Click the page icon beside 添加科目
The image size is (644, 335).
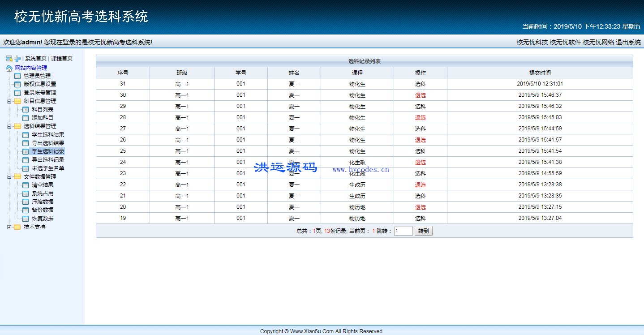point(26,118)
